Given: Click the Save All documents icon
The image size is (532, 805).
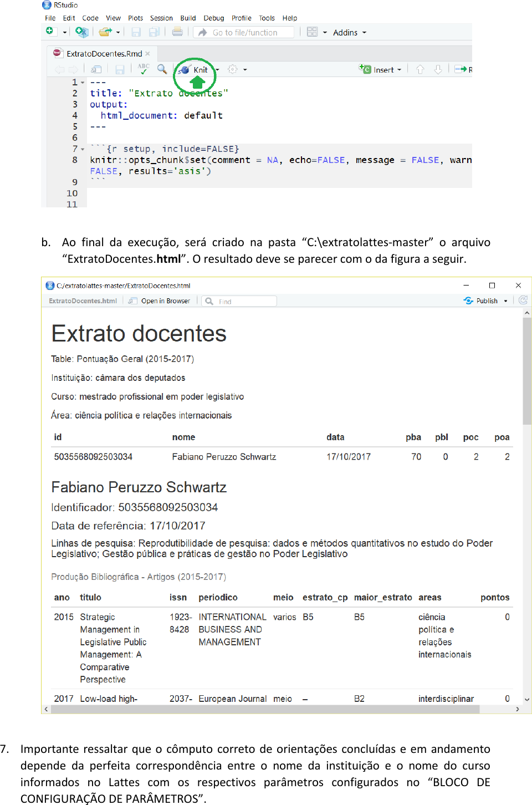Looking at the screenshot, I should coord(155,32).
